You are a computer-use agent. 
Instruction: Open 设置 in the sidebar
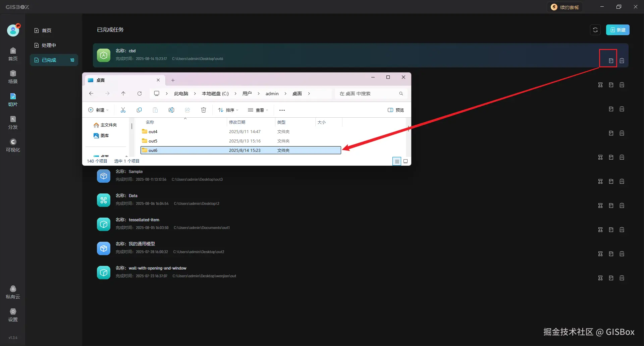(13, 315)
